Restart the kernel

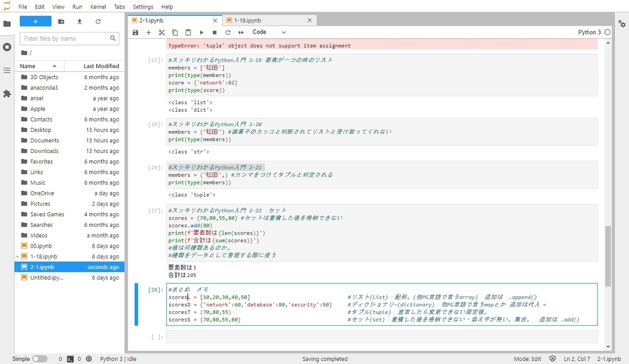click(227, 32)
